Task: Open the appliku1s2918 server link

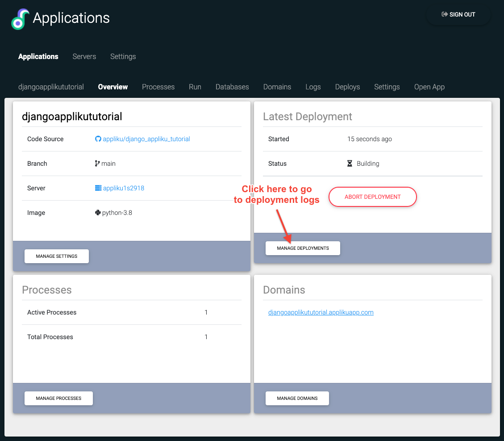Action: tap(123, 188)
